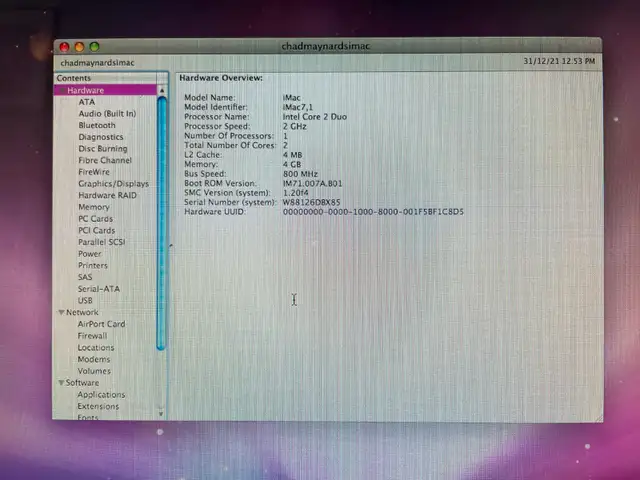Viewport: 640px width, 480px height.
Task: Select PCI Cards
Action: pos(96,230)
